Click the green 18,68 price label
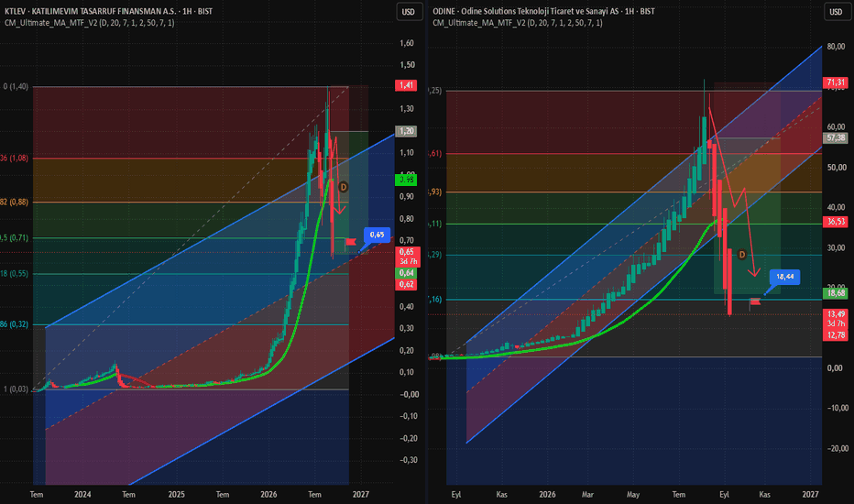 click(836, 293)
